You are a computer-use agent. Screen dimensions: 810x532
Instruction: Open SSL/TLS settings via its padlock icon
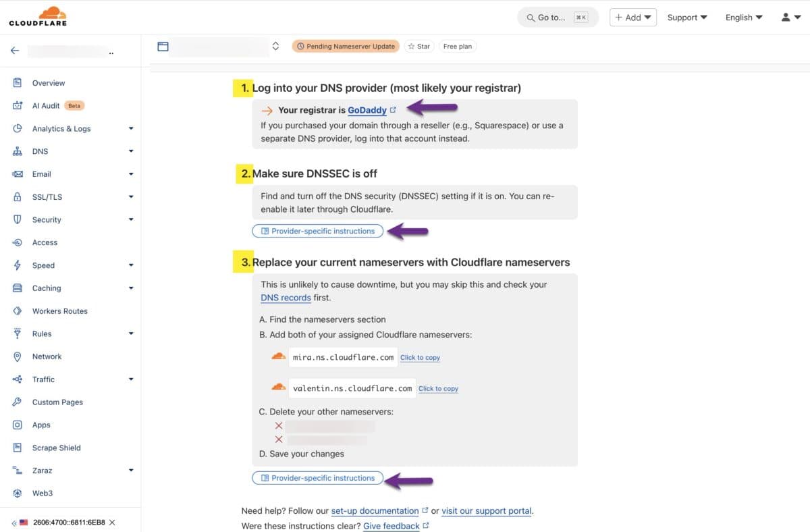pos(19,196)
